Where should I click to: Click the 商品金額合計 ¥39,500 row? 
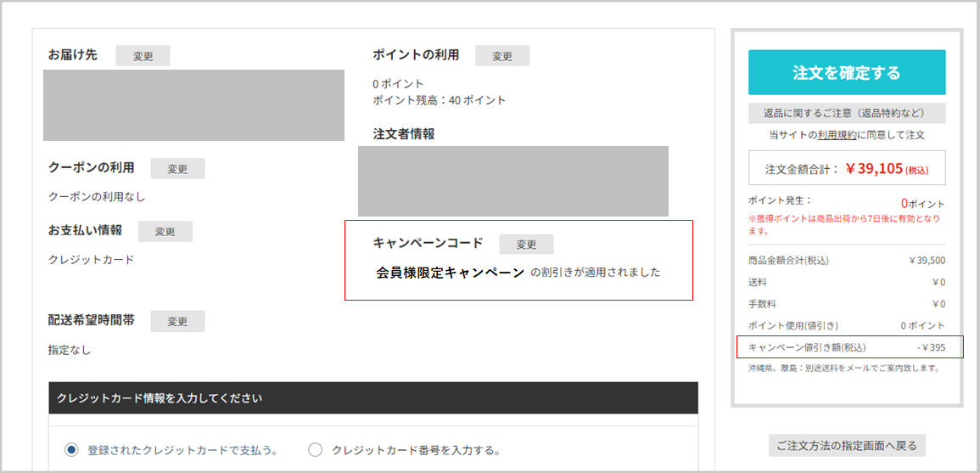pos(847,261)
